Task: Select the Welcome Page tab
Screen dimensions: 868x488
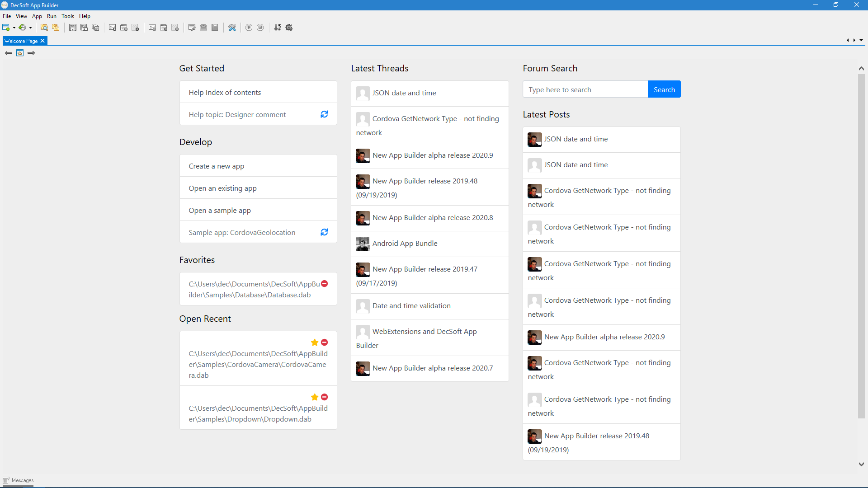Action: pyautogui.click(x=21, y=41)
